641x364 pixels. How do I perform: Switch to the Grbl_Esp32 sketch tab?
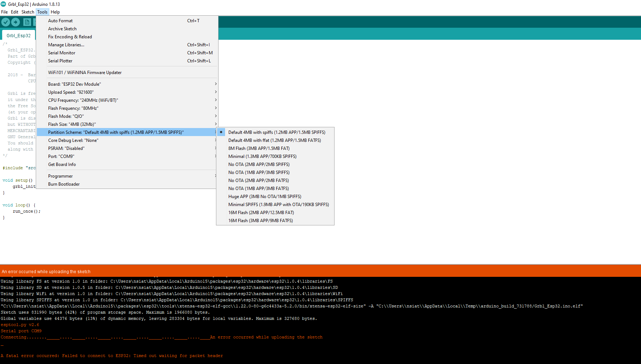19,36
